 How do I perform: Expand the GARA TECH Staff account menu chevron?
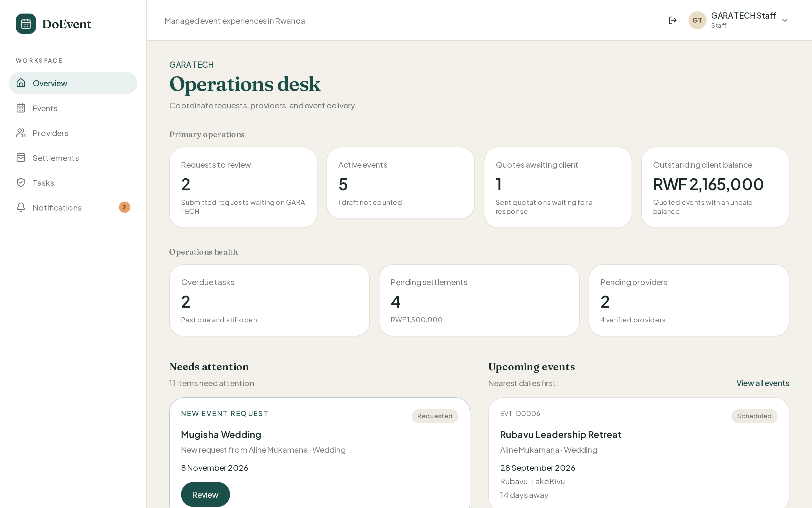click(785, 21)
